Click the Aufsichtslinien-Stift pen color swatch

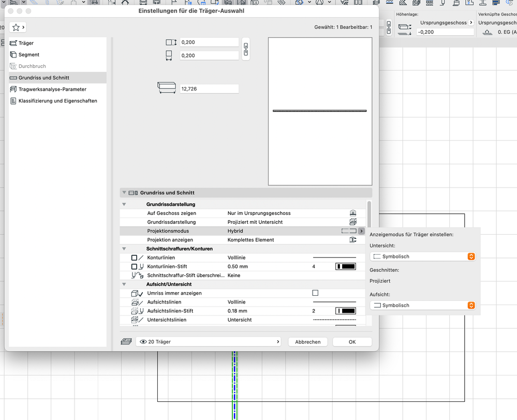pos(346,311)
